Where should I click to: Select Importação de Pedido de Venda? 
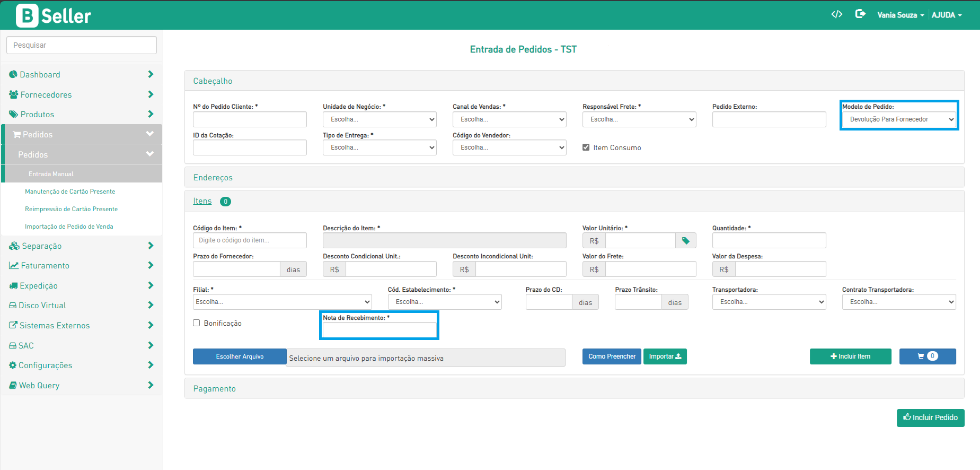click(69, 227)
